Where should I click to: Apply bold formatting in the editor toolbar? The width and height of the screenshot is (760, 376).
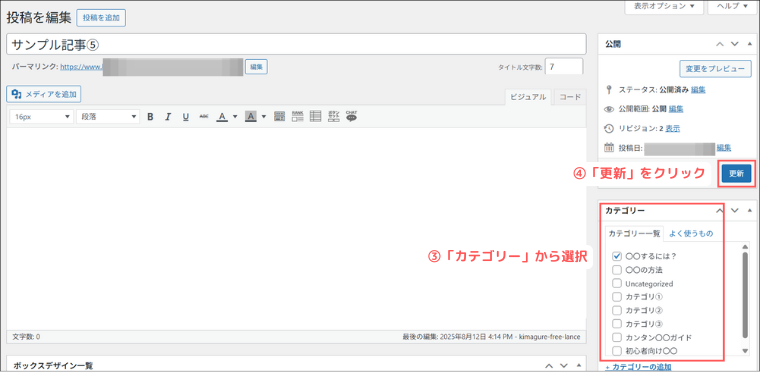(150, 117)
